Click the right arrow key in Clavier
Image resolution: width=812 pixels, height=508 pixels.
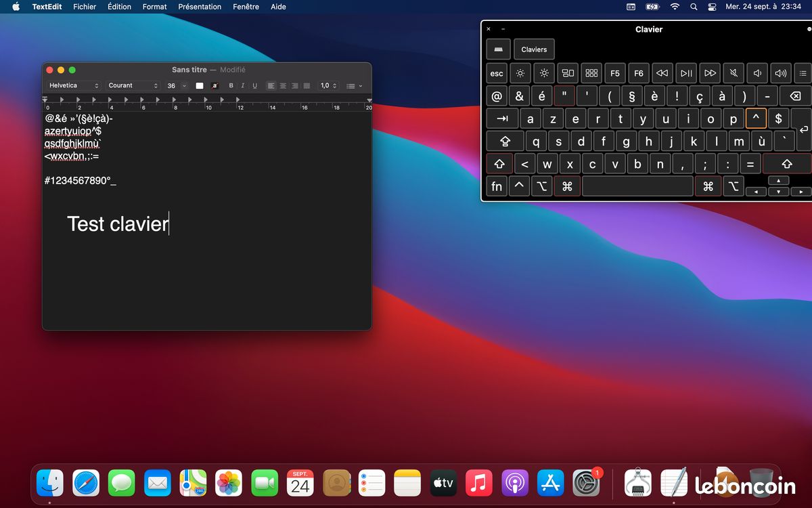pos(801,192)
